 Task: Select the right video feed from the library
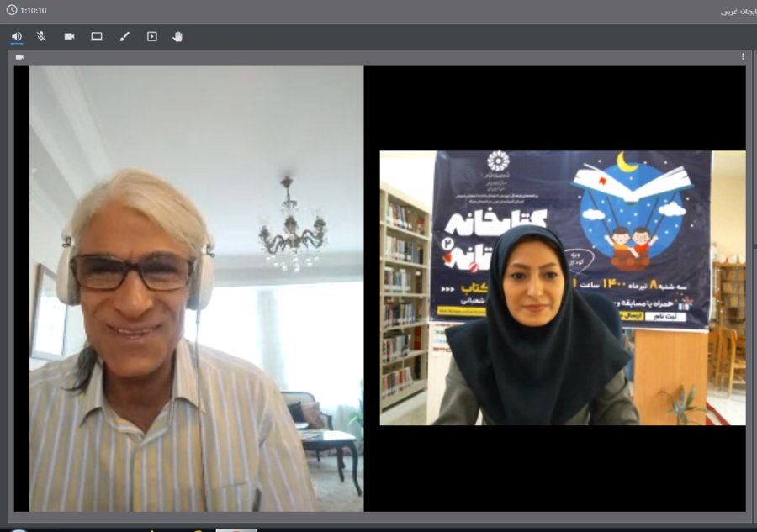click(562, 287)
